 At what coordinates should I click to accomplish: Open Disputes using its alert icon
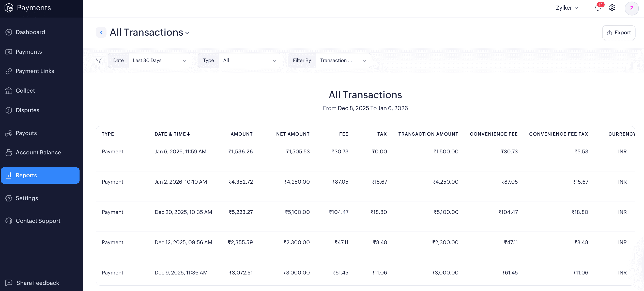tap(9, 110)
